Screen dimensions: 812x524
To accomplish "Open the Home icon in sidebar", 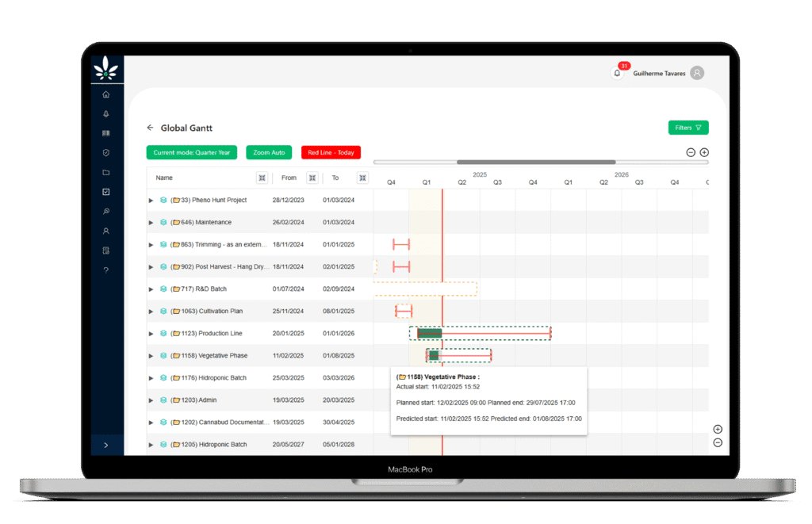I will coord(106,95).
